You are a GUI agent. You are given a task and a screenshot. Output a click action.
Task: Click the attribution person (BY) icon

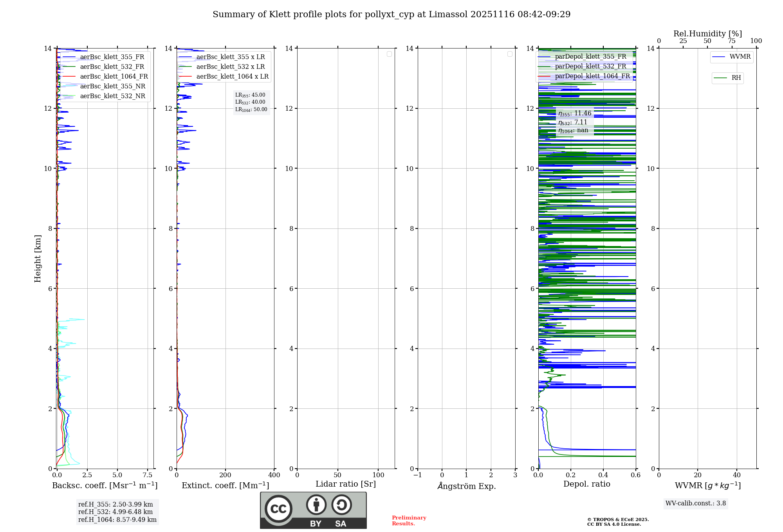pos(316,505)
